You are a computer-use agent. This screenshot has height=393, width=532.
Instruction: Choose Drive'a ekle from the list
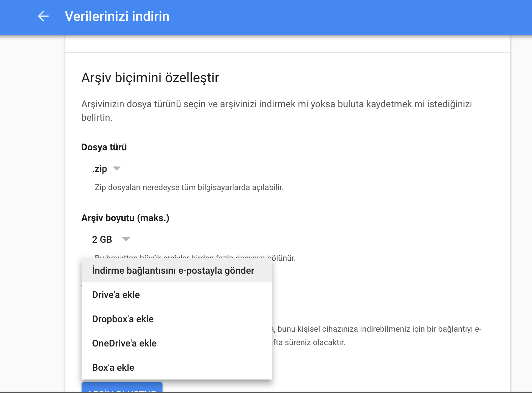[116, 295]
